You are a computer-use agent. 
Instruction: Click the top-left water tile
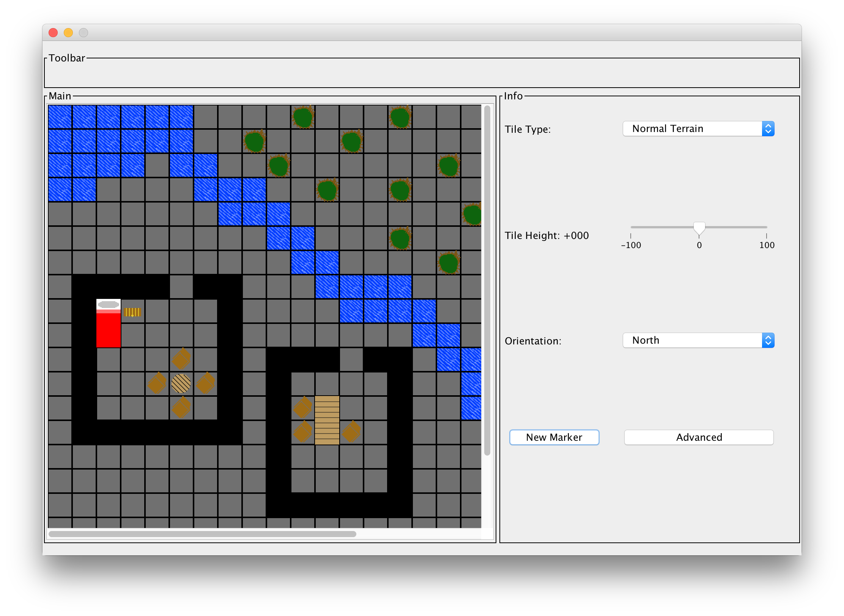click(x=60, y=117)
